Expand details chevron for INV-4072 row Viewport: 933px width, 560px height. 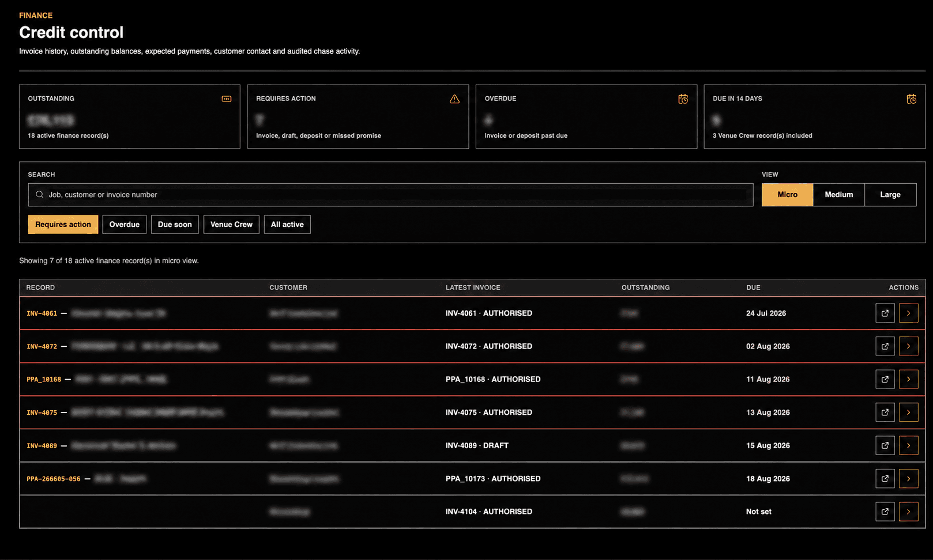coord(909,346)
